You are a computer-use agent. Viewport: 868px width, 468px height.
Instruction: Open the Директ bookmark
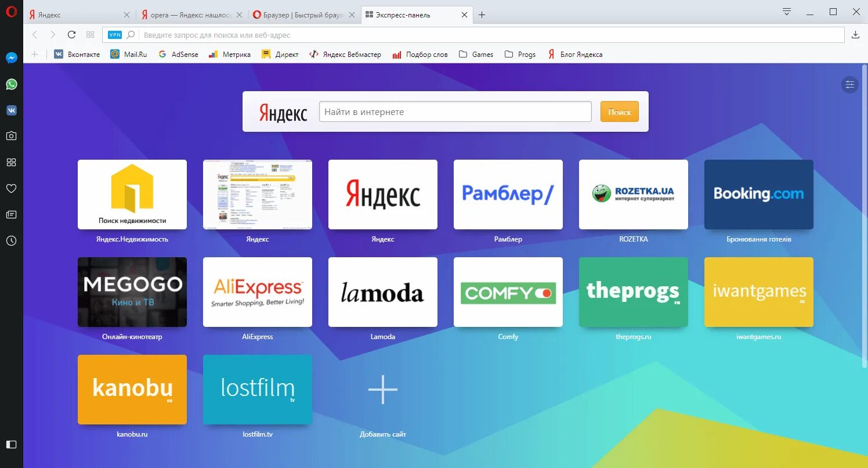280,54
